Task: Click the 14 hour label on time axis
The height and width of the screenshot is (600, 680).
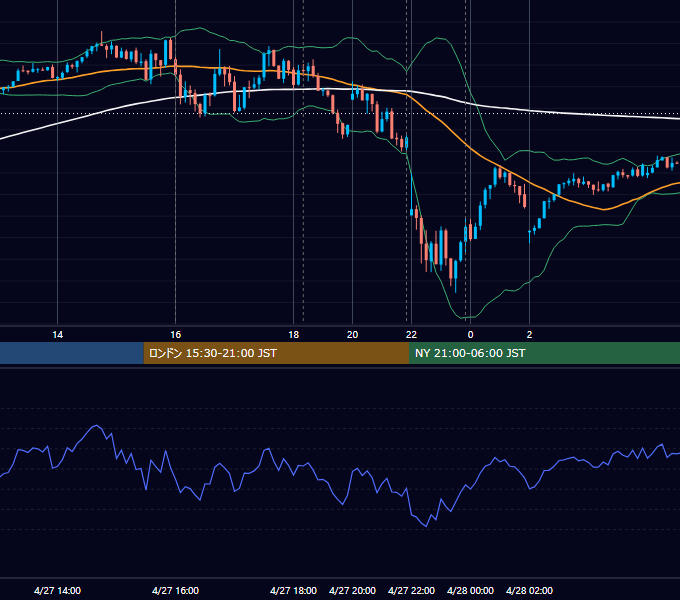Action: (x=57, y=335)
